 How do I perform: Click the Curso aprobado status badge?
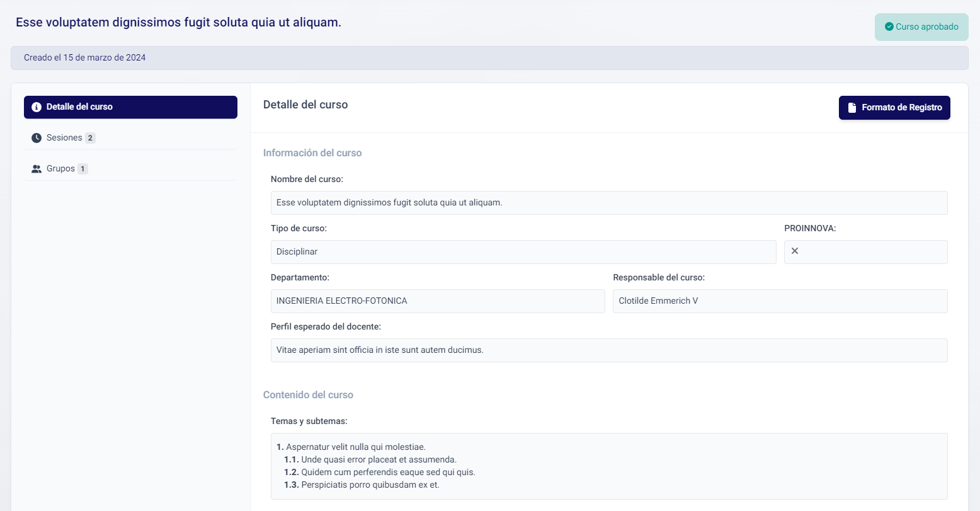pyautogui.click(x=921, y=27)
